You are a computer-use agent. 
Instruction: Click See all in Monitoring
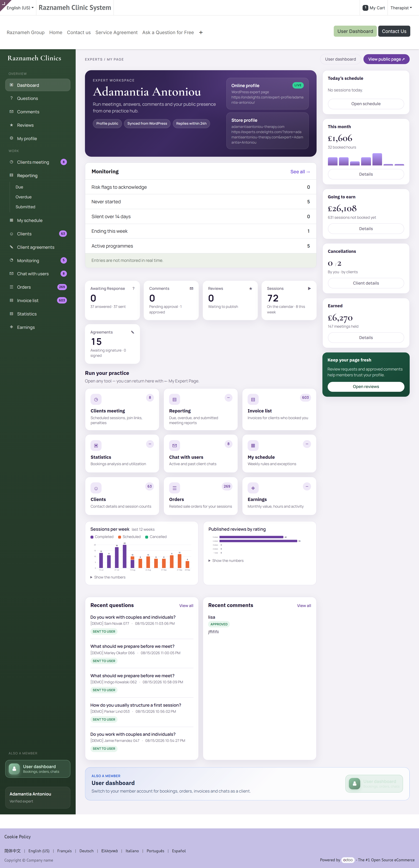pyautogui.click(x=300, y=172)
